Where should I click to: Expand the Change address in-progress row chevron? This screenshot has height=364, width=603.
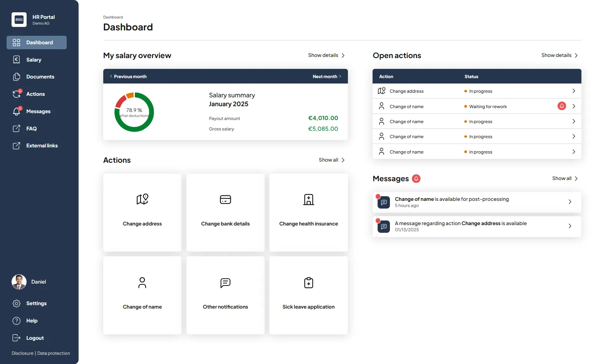click(x=574, y=91)
